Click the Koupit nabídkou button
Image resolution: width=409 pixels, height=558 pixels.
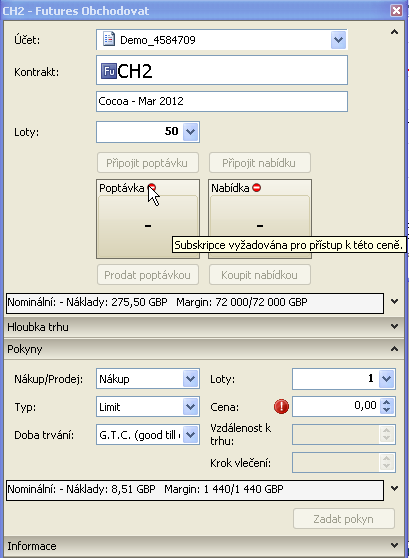coord(259,275)
